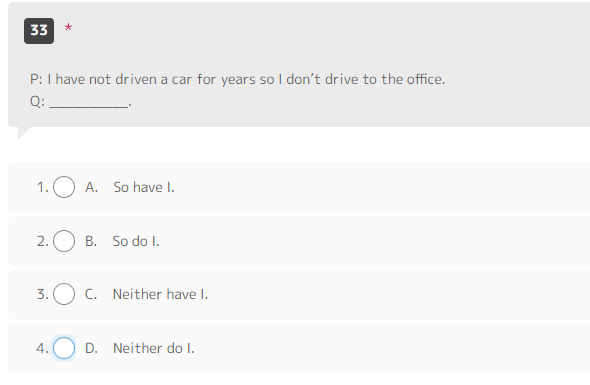The width and height of the screenshot is (590, 385).
Task: Click the number '1.' beside option A
Action: [43, 187]
